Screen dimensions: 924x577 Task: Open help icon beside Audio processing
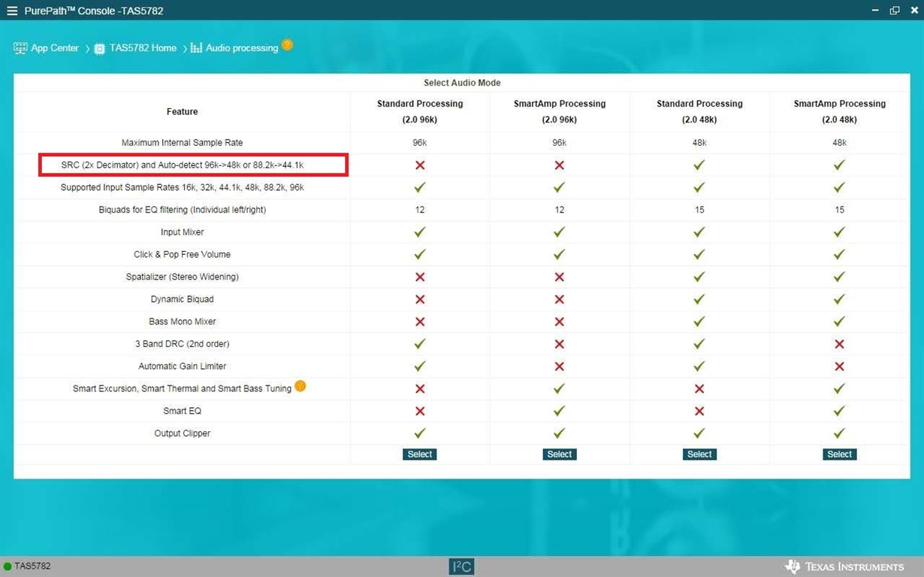pos(287,45)
